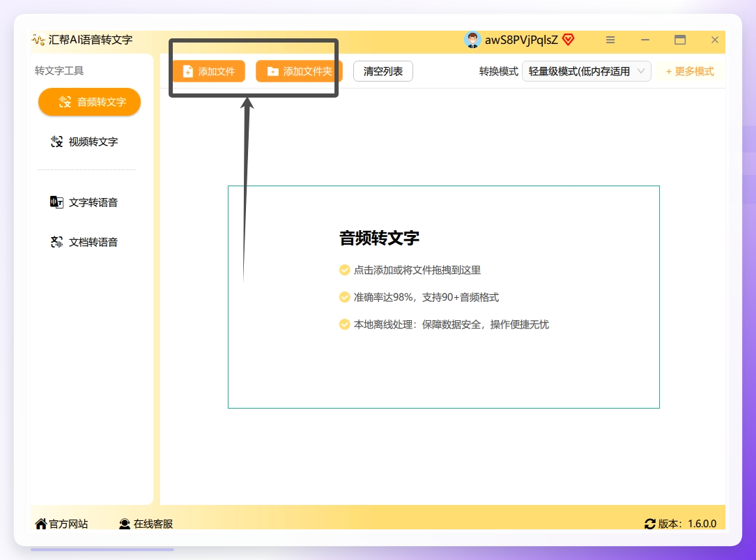Click the user avatar icon

(472, 40)
